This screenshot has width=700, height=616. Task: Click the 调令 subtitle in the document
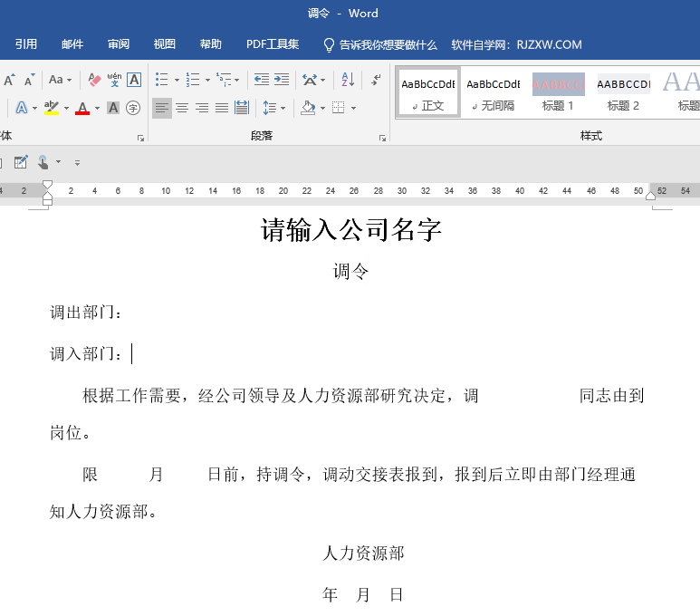(350, 271)
